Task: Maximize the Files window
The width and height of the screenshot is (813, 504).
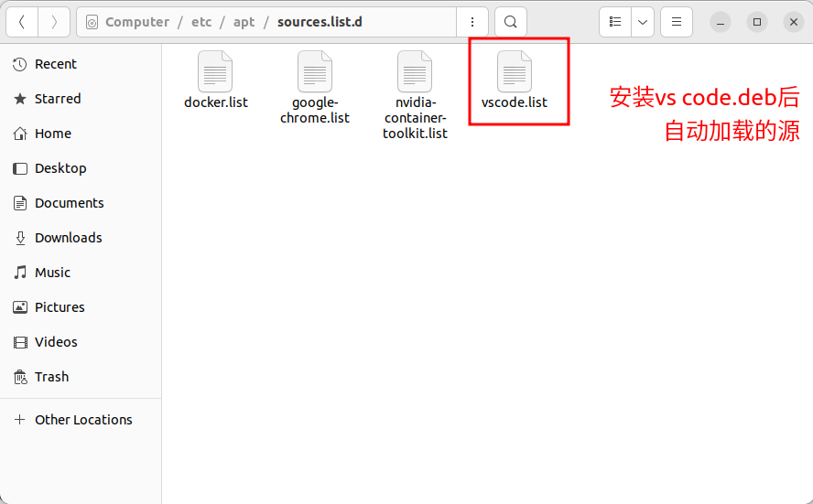Action: tap(757, 22)
